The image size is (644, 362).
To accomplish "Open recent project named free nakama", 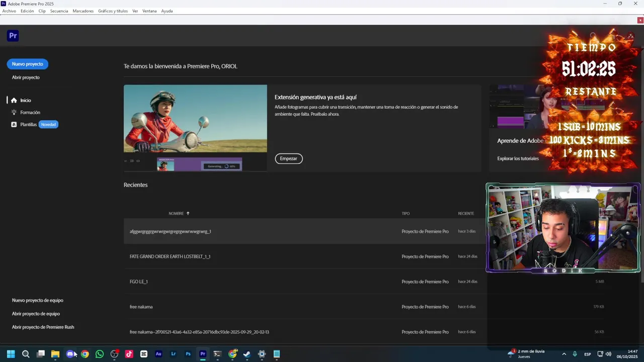I will tap(304, 307).
